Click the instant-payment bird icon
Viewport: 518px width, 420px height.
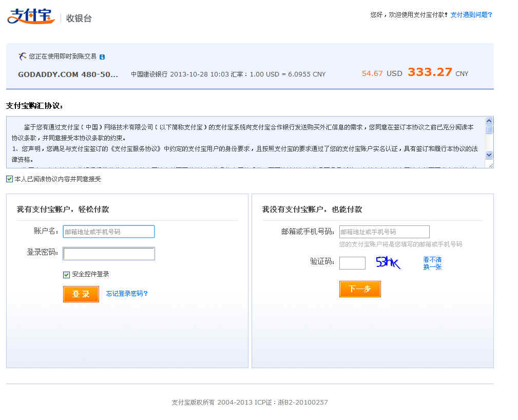pyautogui.click(x=22, y=56)
